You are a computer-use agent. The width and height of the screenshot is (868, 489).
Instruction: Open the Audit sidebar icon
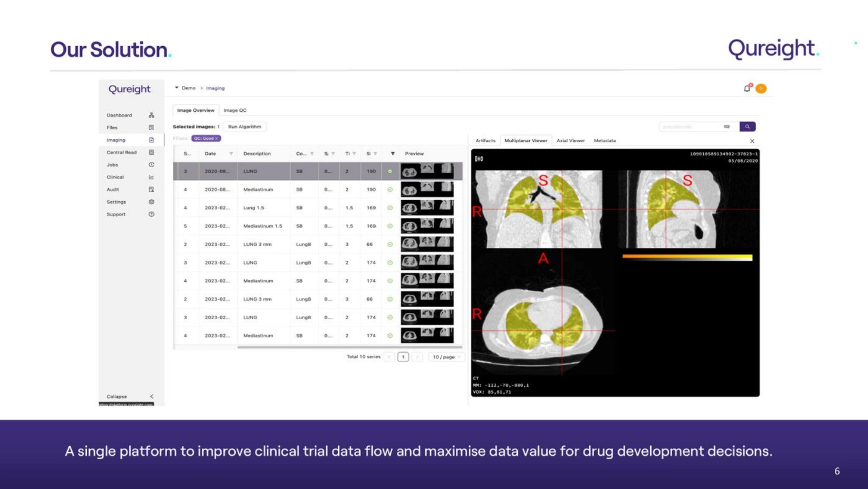pos(151,190)
